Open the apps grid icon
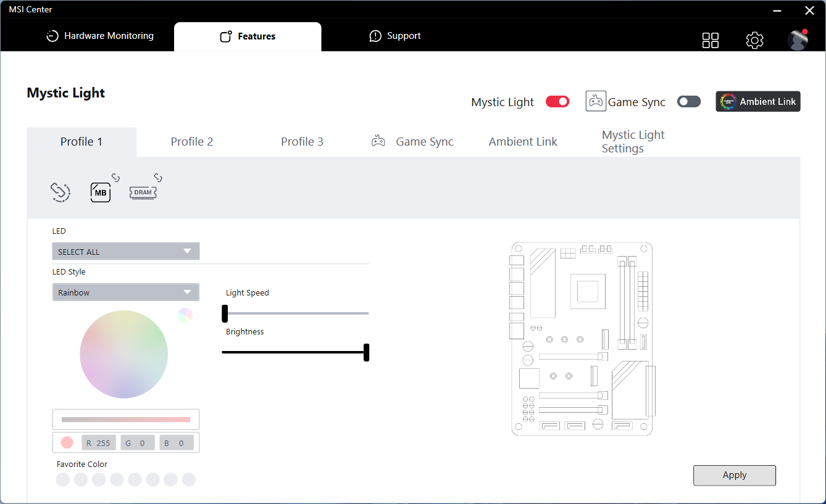The image size is (826, 504). pyautogui.click(x=711, y=40)
